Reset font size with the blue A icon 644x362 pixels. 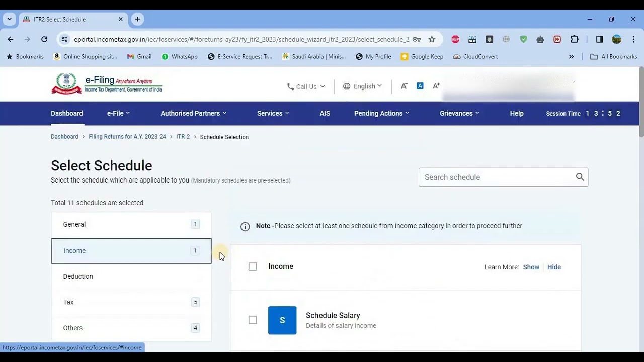tap(420, 86)
